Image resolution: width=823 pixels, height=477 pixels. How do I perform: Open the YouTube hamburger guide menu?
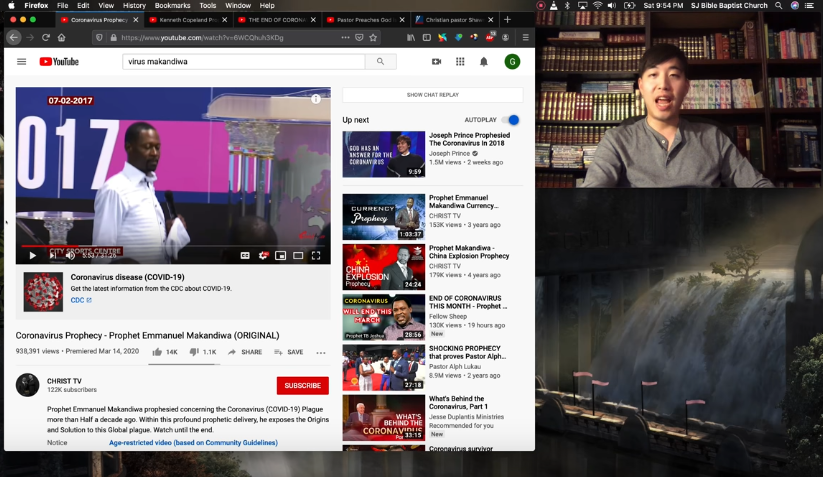(x=21, y=62)
